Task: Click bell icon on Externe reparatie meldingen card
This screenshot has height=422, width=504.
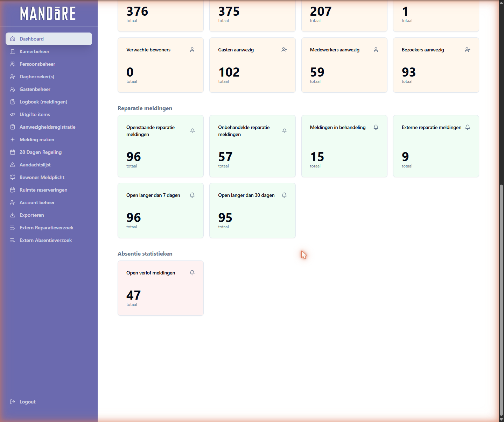Action: (468, 127)
